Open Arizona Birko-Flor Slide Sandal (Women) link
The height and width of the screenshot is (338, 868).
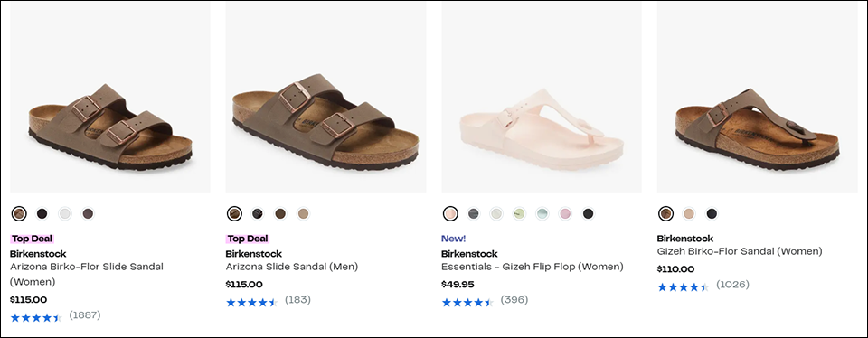[87, 274]
